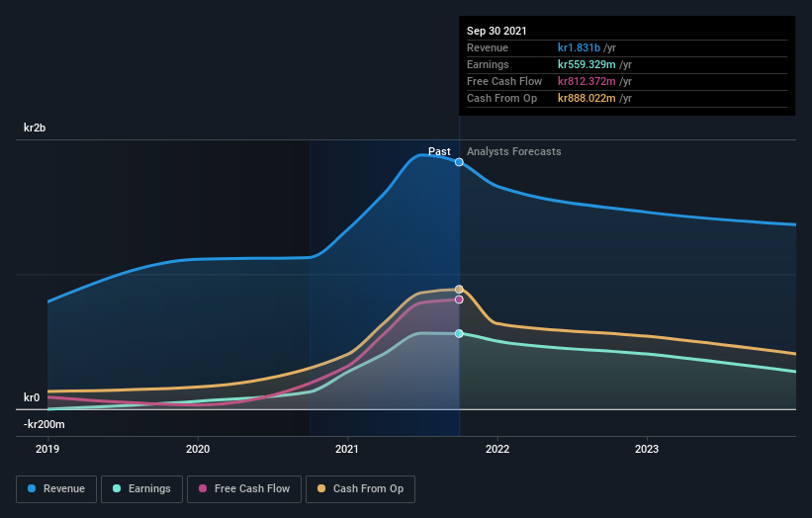Click the kr1.831b revenue value
The image size is (812, 518).
click(579, 47)
